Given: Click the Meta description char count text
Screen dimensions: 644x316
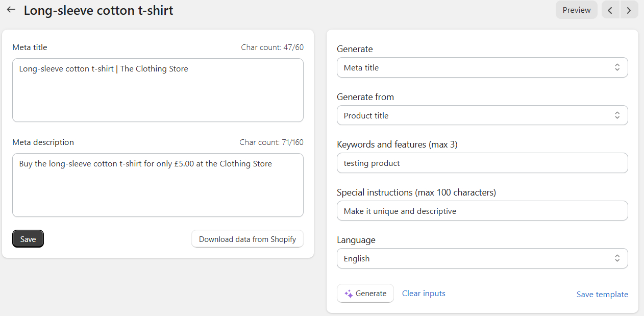Looking at the screenshot, I should click(271, 142).
